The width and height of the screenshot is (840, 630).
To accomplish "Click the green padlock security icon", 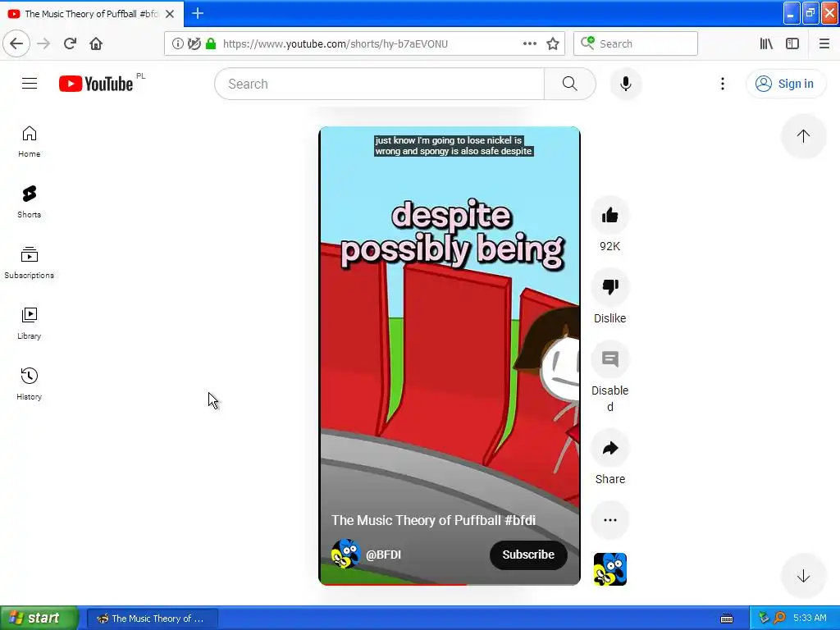I will [x=211, y=44].
